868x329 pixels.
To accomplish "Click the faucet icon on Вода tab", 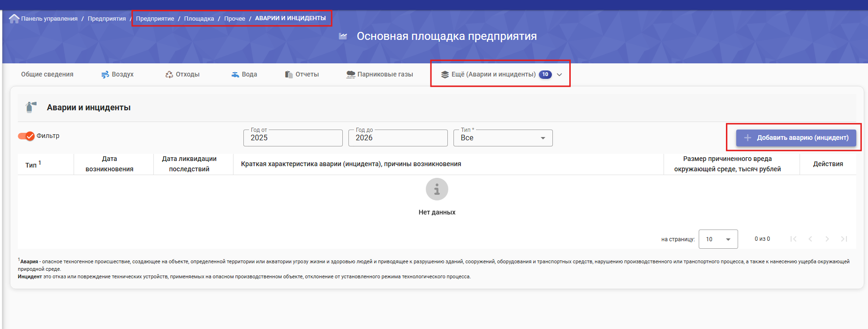I will [235, 75].
